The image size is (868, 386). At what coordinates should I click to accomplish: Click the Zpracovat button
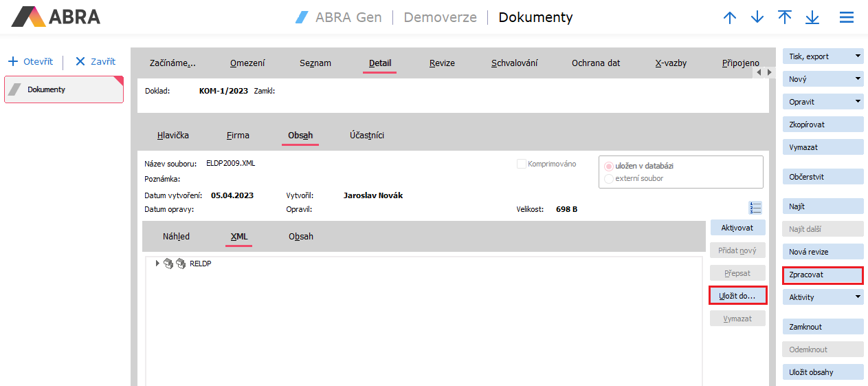click(823, 275)
